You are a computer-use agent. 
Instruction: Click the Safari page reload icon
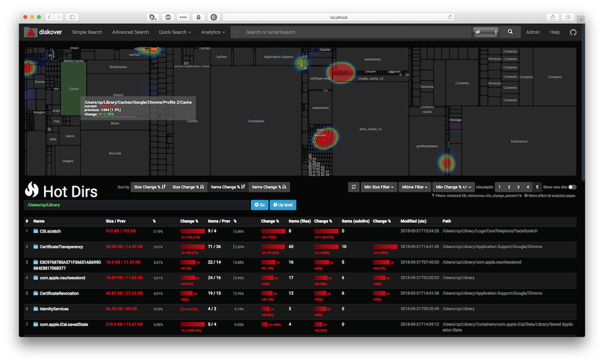pyautogui.click(x=450, y=17)
